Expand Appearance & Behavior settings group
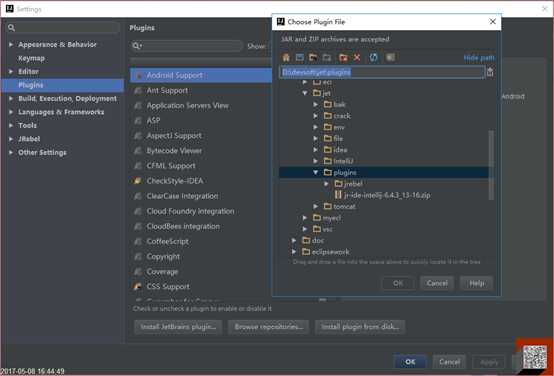The height and width of the screenshot is (376, 554). 11,45
